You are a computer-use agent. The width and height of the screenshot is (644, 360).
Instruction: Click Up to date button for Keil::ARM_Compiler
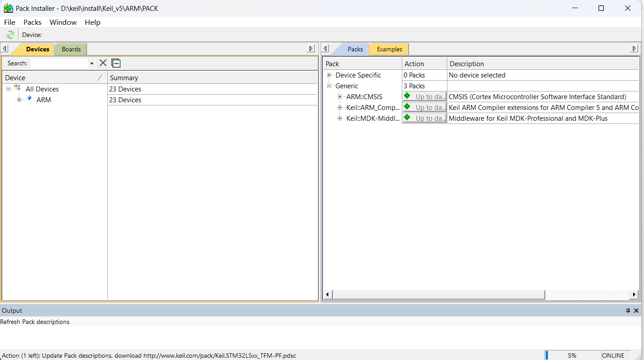coord(424,107)
